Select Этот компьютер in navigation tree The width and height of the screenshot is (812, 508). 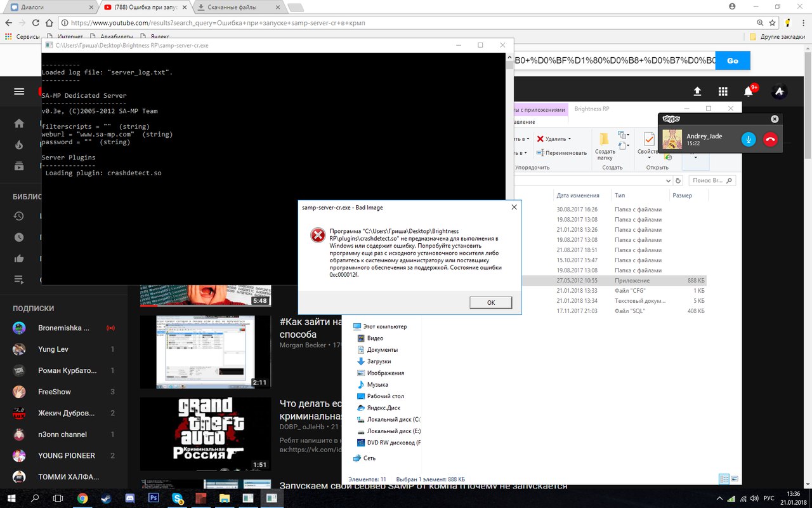(381, 326)
